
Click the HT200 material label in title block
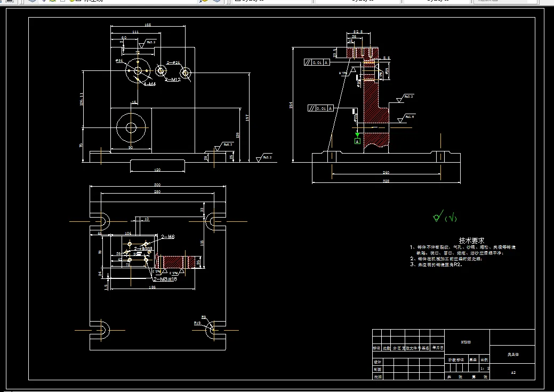click(466, 342)
